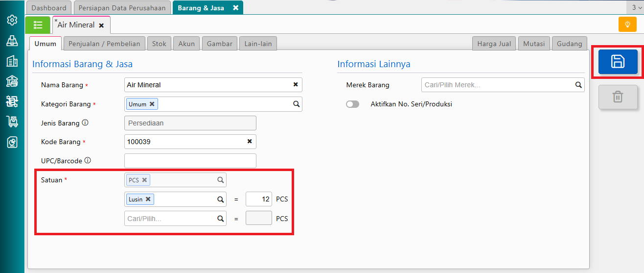
Task: Open the Stok tab
Action: click(159, 44)
